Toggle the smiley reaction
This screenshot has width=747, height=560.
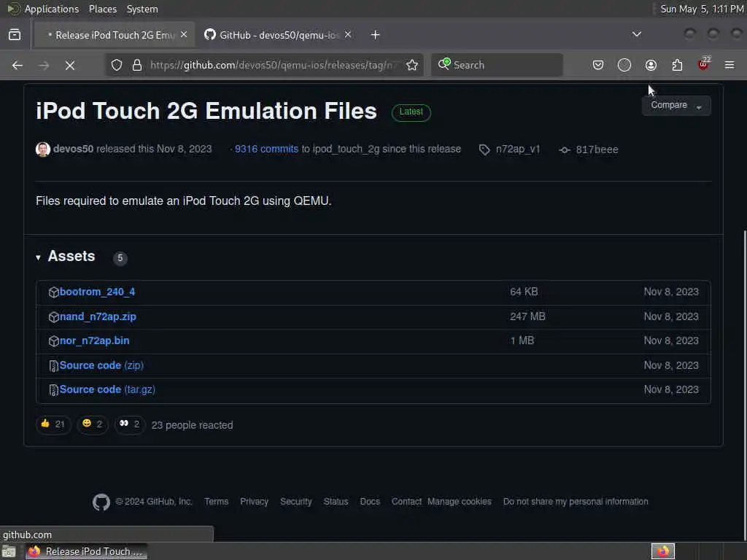coord(93,424)
